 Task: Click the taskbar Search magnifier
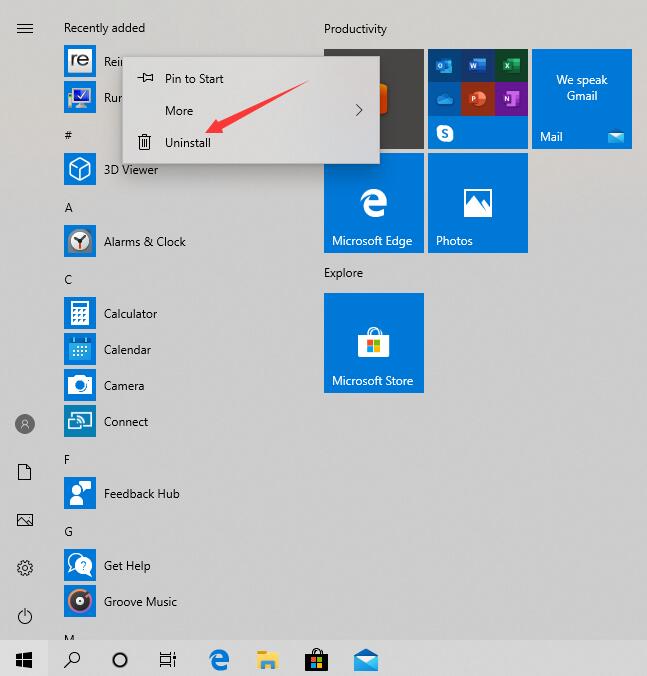click(72, 659)
